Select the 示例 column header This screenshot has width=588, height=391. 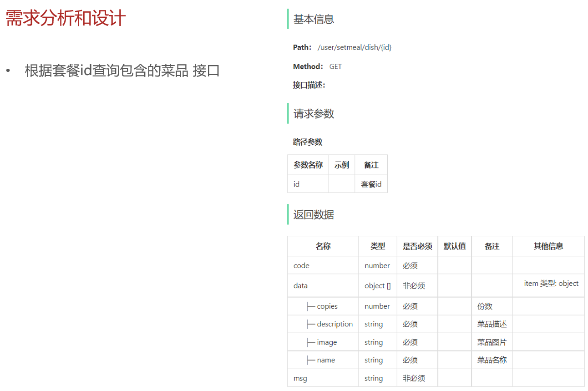(x=342, y=165)
